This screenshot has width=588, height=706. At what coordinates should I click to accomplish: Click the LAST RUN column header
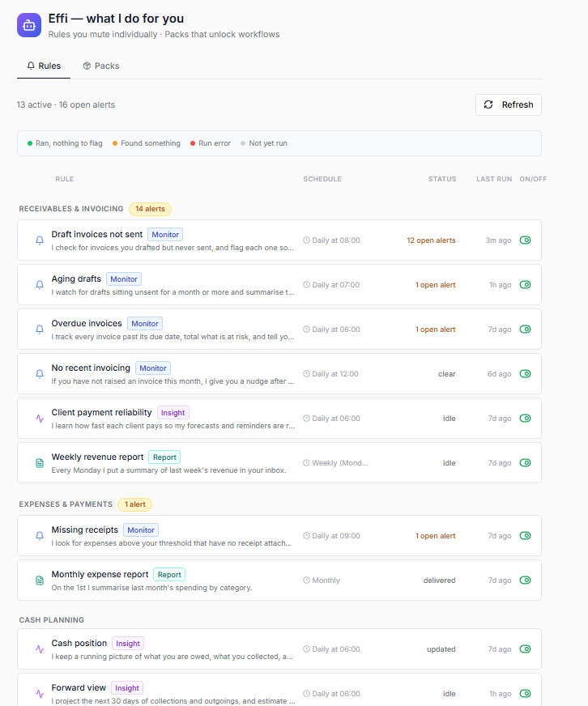point(494,179)
